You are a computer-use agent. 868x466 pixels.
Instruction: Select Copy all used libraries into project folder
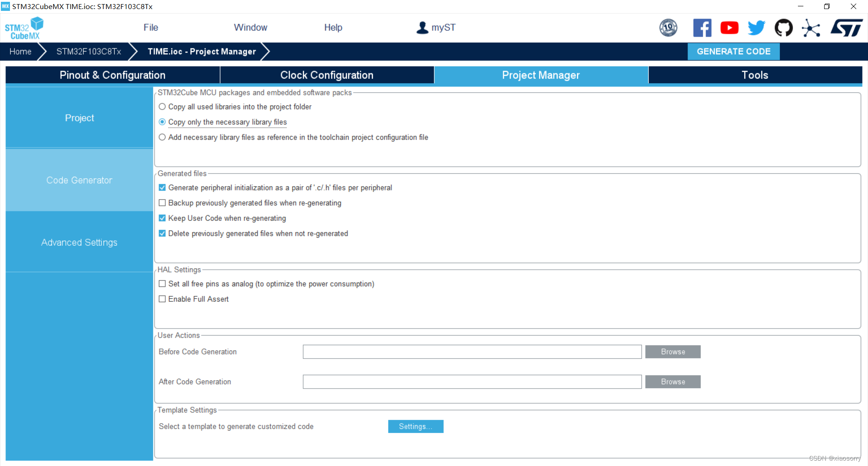click(x=162, y=107)
